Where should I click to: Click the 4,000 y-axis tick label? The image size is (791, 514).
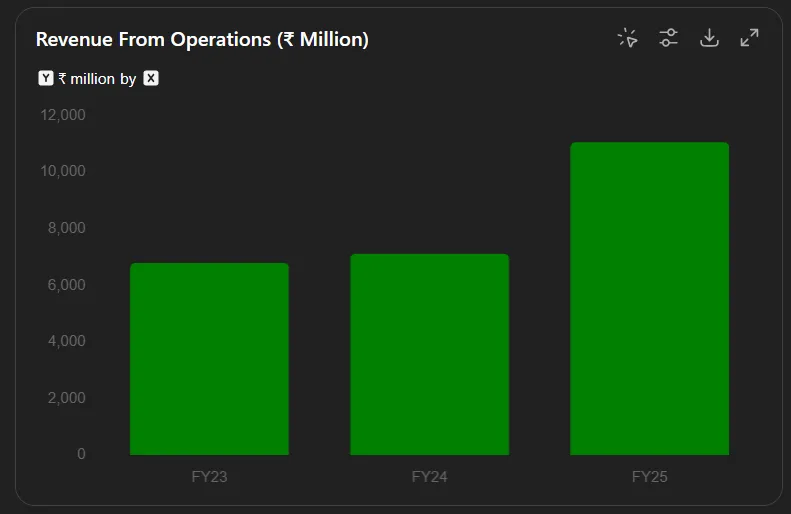click(67, 341)
